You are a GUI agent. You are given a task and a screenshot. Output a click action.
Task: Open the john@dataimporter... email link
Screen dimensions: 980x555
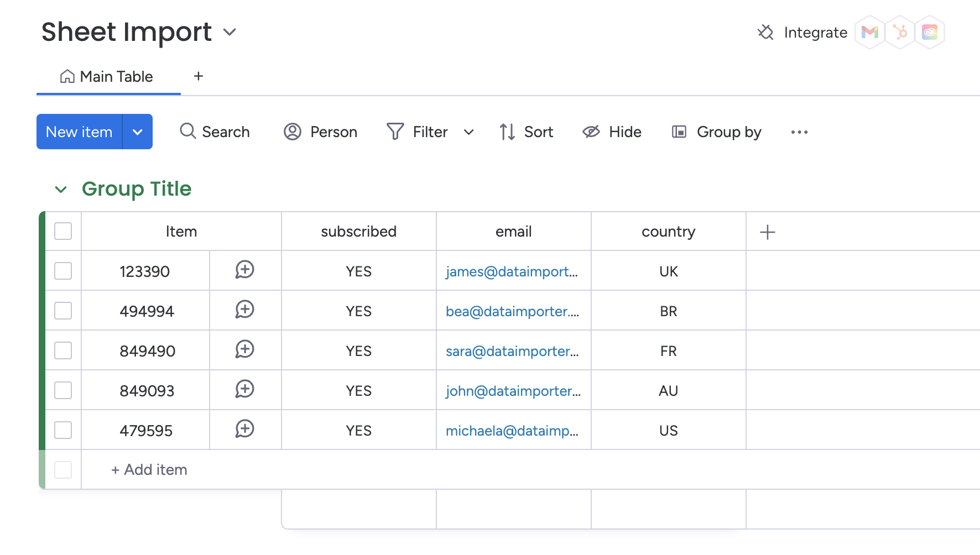(513, 391)
